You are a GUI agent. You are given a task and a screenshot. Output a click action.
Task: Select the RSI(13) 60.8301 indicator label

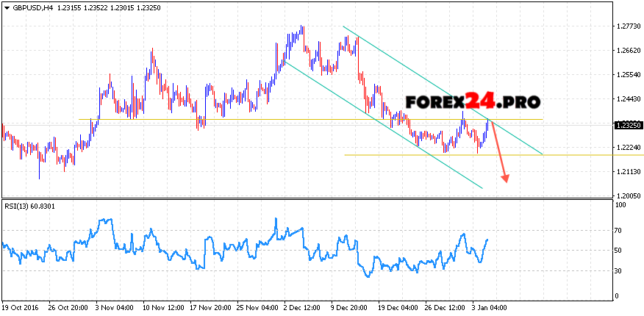pos(30,205)
